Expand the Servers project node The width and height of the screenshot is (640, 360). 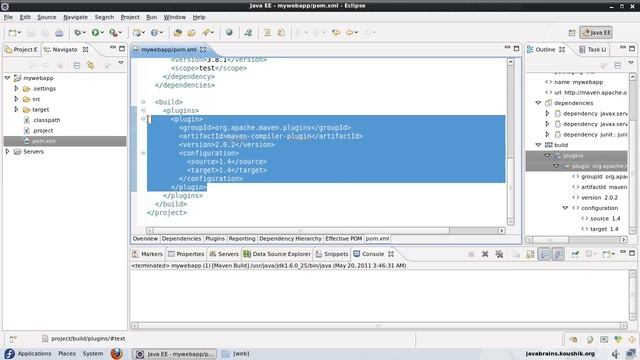pyautogui.click(x=7, y=151)
